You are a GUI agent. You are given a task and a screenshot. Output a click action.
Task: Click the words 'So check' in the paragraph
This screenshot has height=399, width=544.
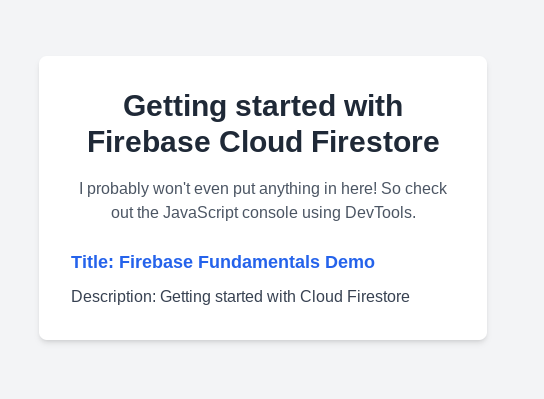(414, 189)
